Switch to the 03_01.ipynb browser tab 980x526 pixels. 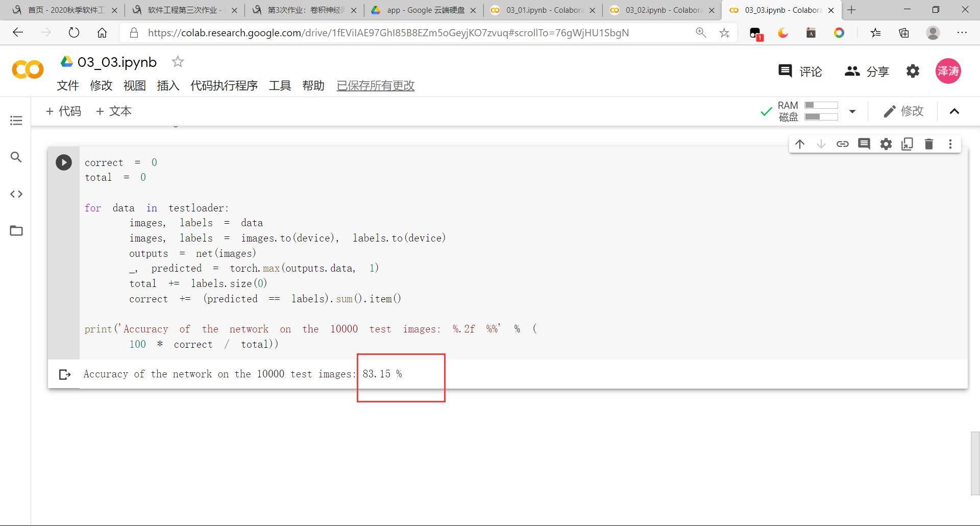(x=543, y=10)
